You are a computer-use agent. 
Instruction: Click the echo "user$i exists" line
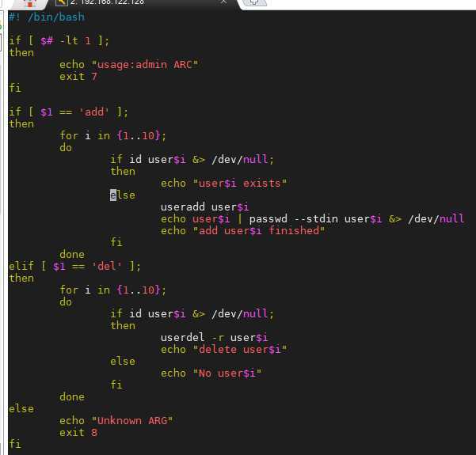[x=223, y=184]
